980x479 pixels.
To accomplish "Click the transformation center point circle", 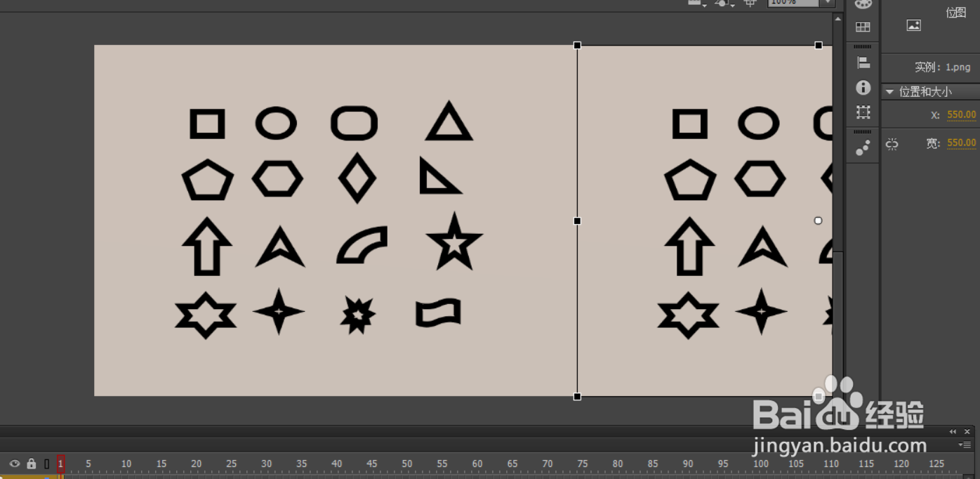I will (818, 221).
